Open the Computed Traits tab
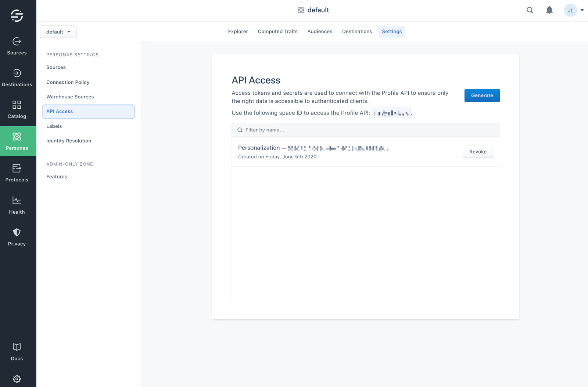 tap(277, 31)
